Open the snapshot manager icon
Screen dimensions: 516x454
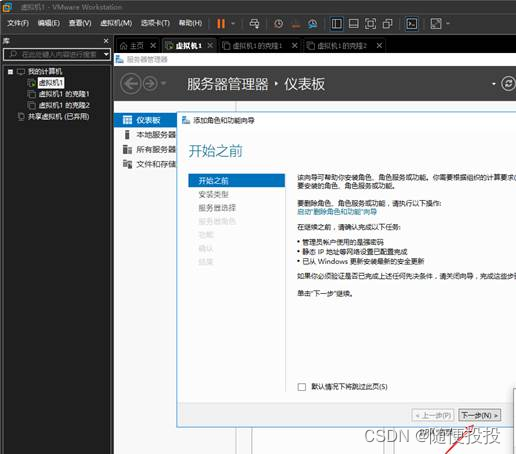pos(313,24)
